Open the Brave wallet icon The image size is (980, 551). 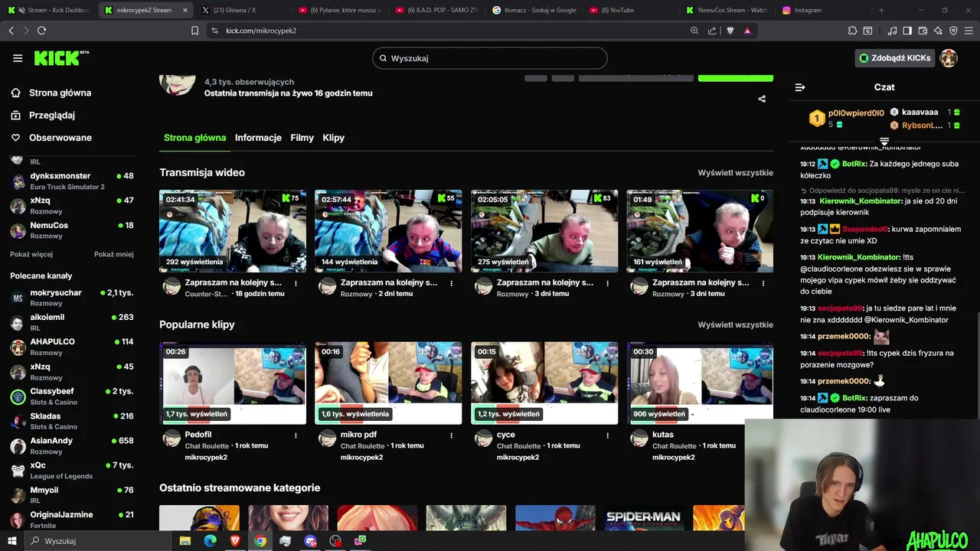(x=923, y=31)
